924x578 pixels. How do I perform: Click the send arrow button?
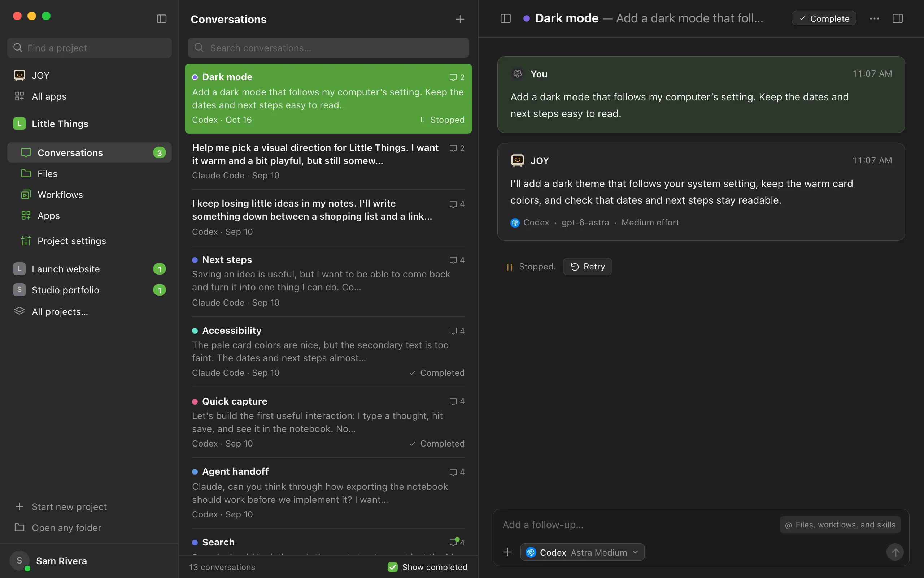(895, 552)
